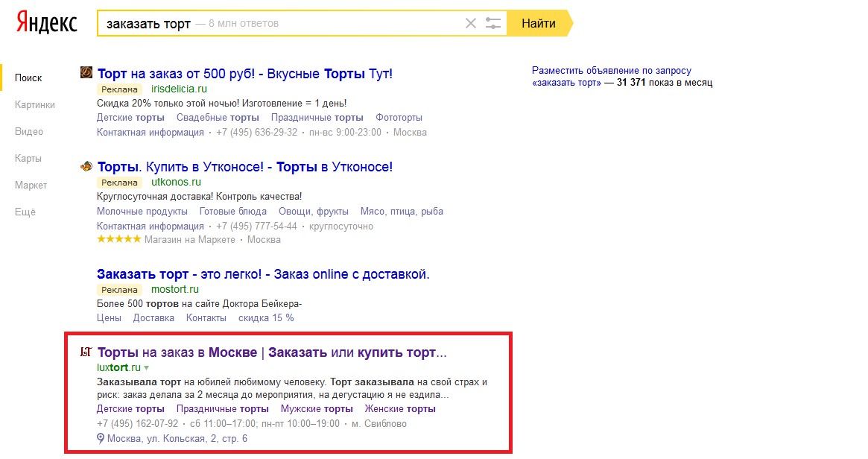Click phone number +7 (495) 162-07-92
Image resolution: width=868 pixels, height=459 pixels.
click(x=137, y=423)
